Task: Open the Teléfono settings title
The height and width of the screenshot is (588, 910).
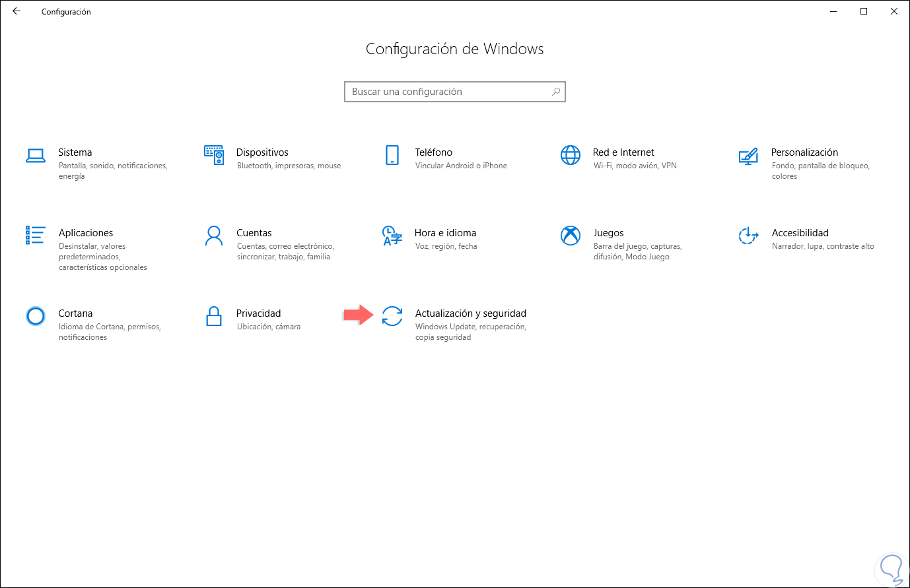Action: 434,152
